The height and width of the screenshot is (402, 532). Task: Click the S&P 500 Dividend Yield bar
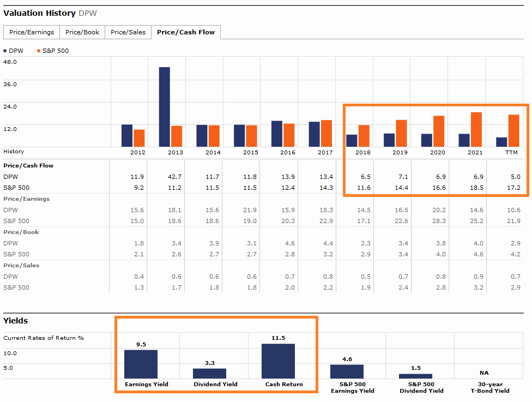[415, 376]
